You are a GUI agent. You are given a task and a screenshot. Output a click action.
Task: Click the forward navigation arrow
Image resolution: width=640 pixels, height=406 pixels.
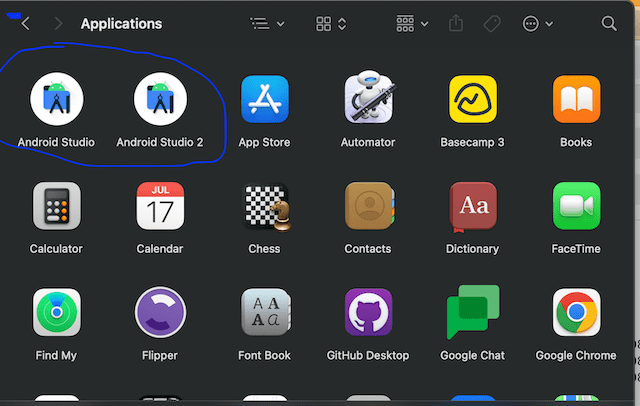point(58,24)
